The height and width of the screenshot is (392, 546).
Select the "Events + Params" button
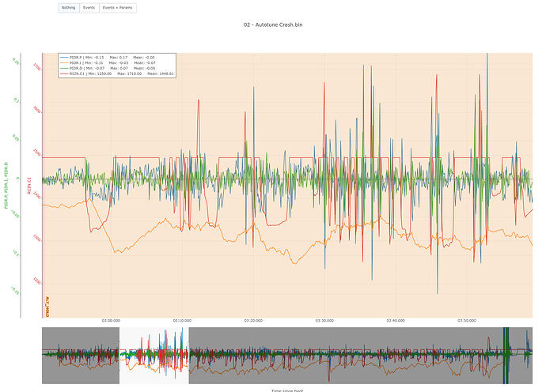pos(118,8)
